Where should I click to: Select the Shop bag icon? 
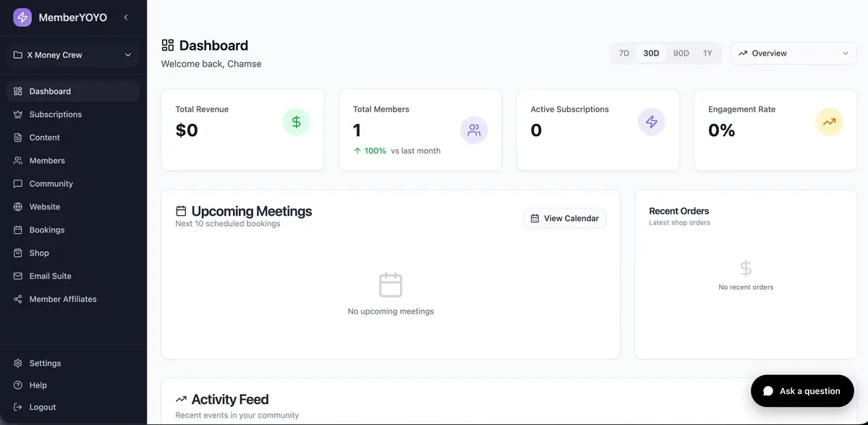17,253
